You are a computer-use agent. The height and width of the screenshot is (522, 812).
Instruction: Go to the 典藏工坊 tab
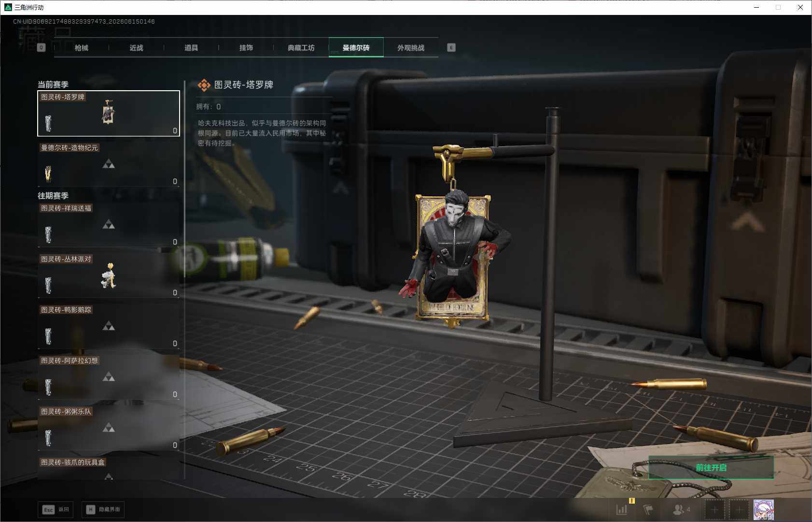[x=301, y=48]
